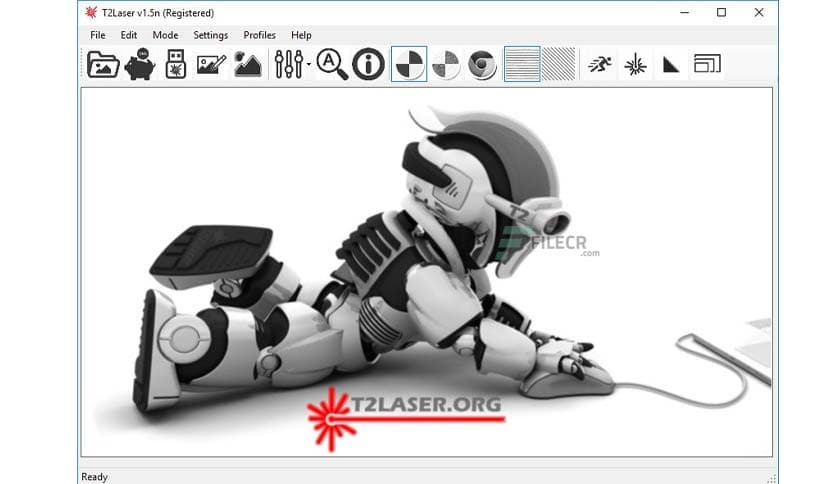Select the solid black-white checker mode

(409, 64)
